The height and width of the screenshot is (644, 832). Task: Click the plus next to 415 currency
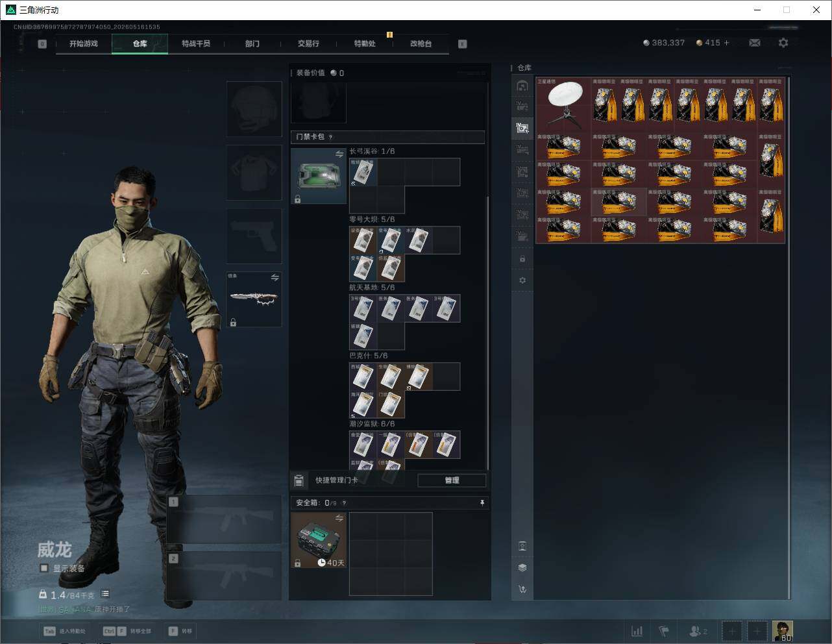(726, 43)
